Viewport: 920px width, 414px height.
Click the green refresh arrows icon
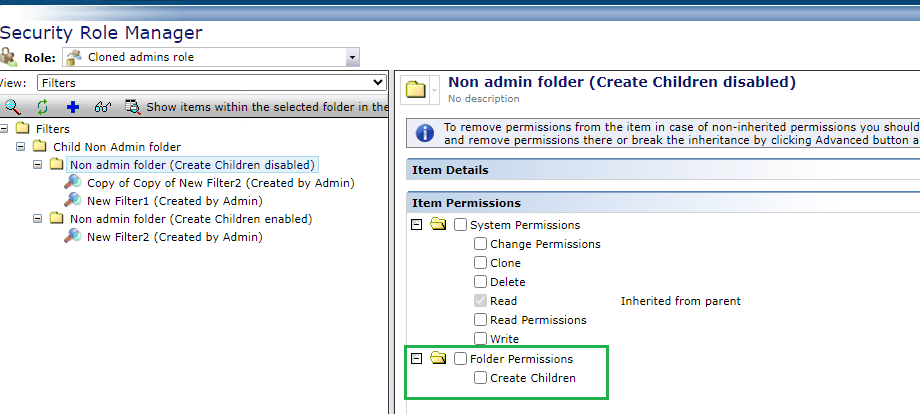point(42,106)
